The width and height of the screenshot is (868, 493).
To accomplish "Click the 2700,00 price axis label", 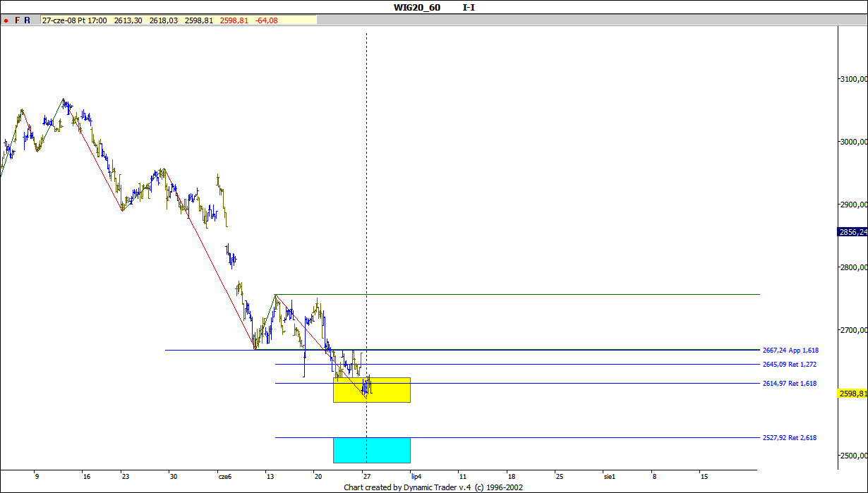I will point(853,330).
